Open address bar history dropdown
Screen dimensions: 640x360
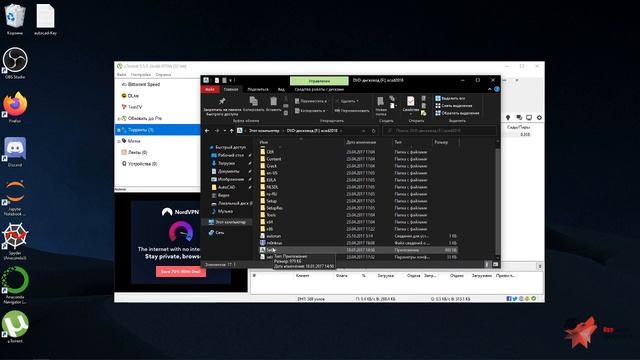363,131
